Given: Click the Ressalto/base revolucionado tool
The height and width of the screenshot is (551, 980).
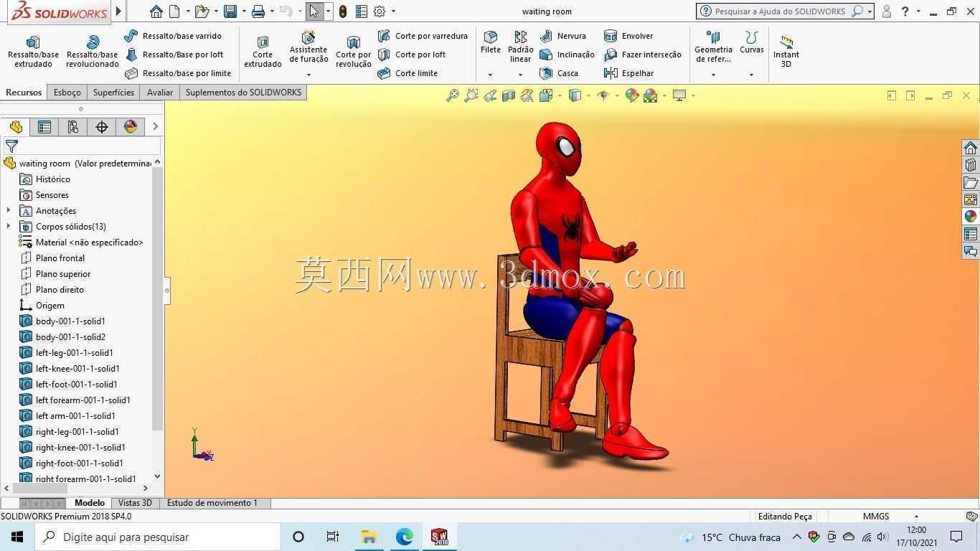Looking at the screenshot, I should point(92,51).
